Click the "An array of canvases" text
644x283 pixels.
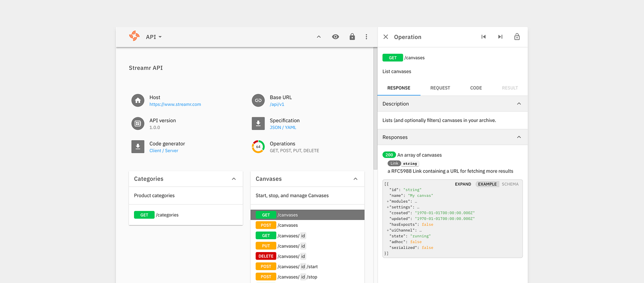[x=419, y=155]
